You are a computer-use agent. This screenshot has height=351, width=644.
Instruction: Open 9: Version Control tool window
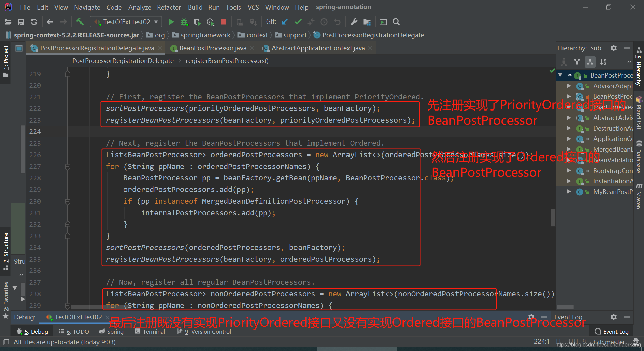[204, 332]
